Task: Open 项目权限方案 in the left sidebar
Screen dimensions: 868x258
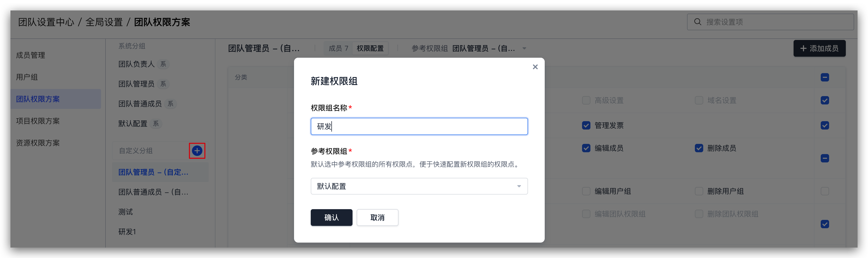Action: point(38,121)
